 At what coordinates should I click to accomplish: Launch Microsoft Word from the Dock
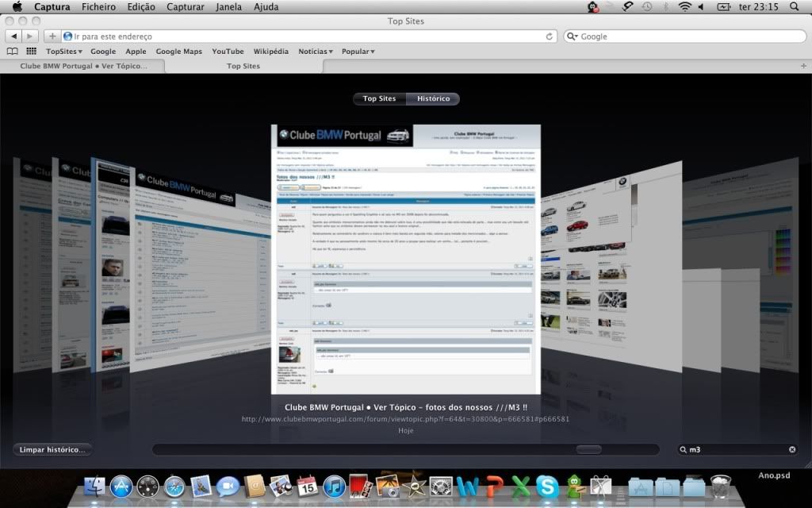(468, 487)
